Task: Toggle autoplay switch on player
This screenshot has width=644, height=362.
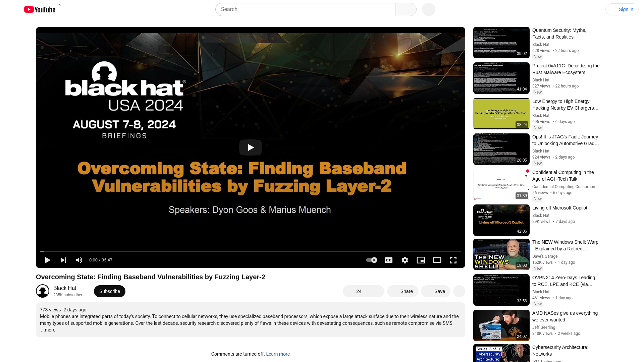Action: tap(372, 260)
